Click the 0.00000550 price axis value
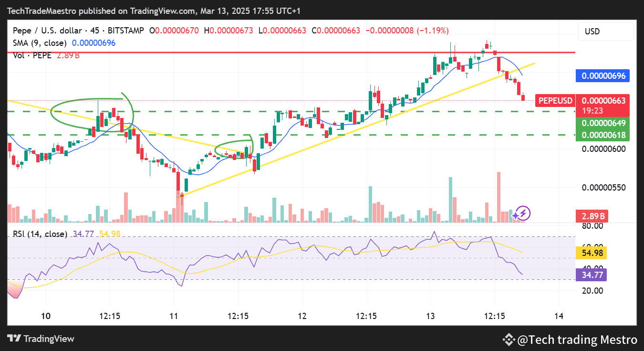 point(604,188)
